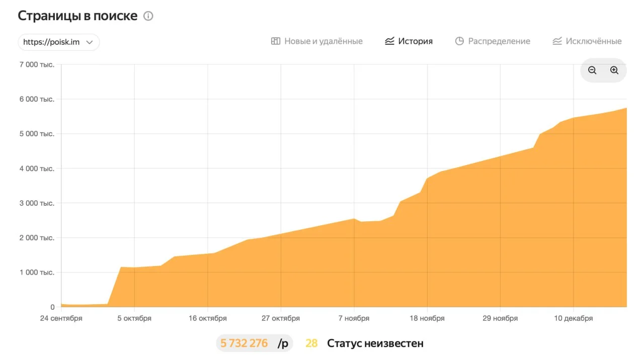Expand the site selector chevron arrow

90,42
